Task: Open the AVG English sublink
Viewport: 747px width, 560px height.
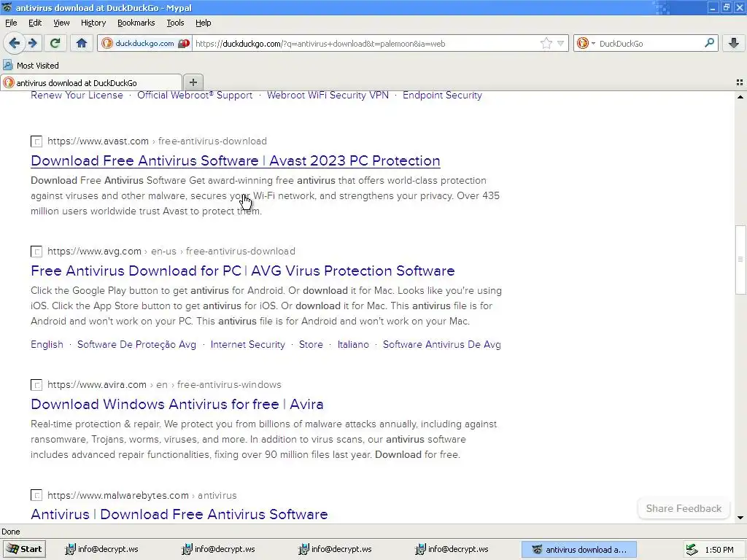Action: [47, 344]
